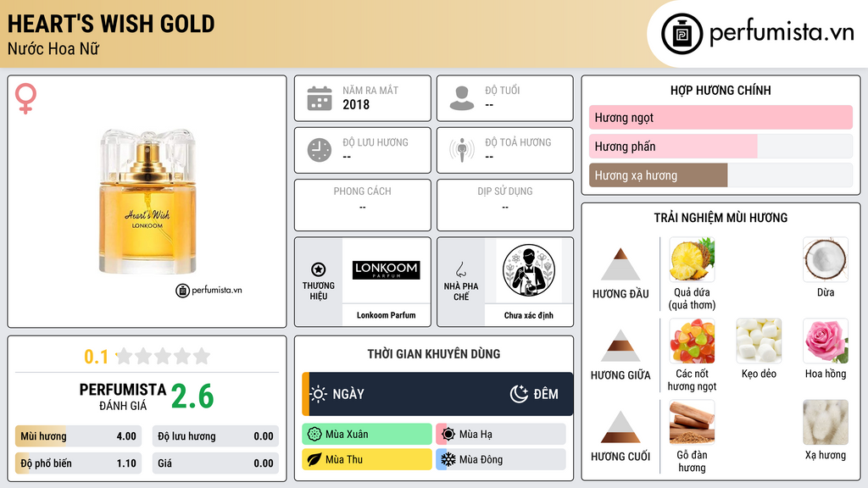This screenshot has width=868, height=488.
Task: Click the Hương cuối pyramid icon
Action: click(620, 426)
